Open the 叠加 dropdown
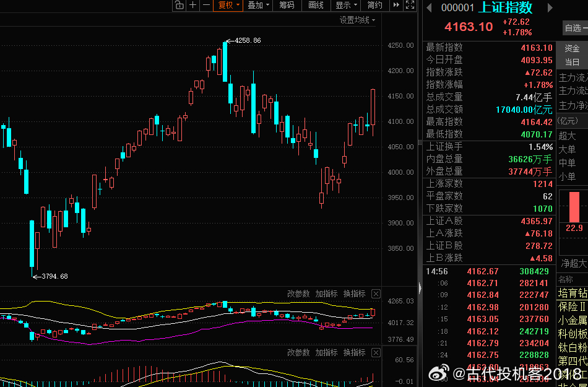 258,5
